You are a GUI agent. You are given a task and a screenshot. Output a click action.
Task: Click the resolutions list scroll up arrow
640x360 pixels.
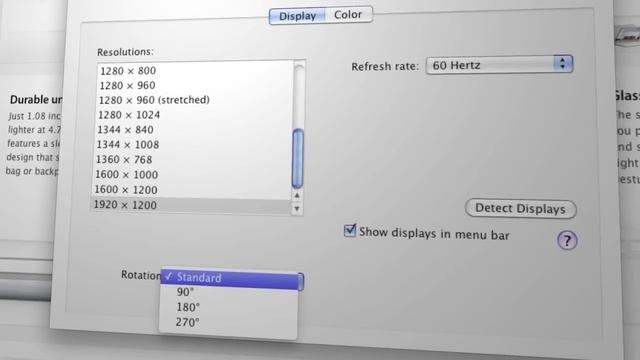[297, 196]
